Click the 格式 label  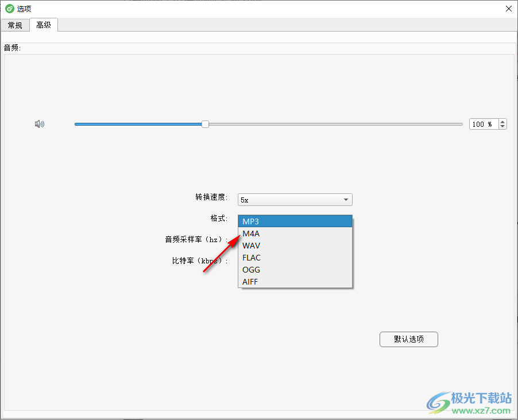pos(219,218)
